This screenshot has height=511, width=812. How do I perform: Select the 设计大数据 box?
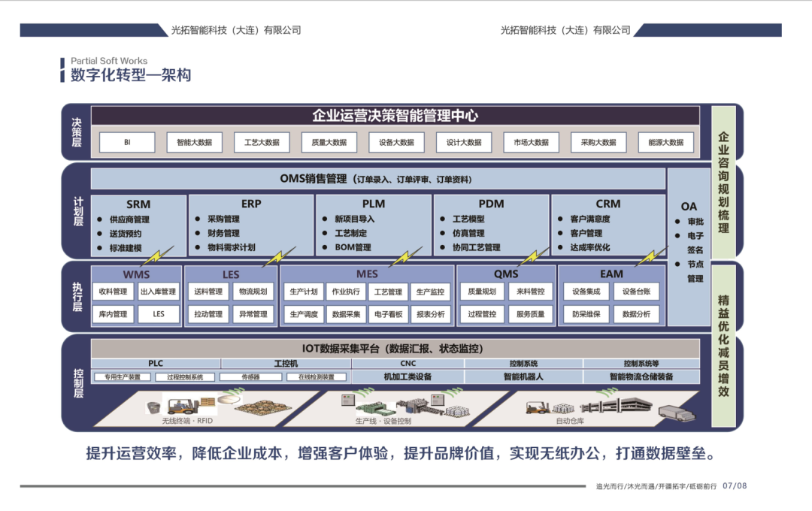pos(464,142)
